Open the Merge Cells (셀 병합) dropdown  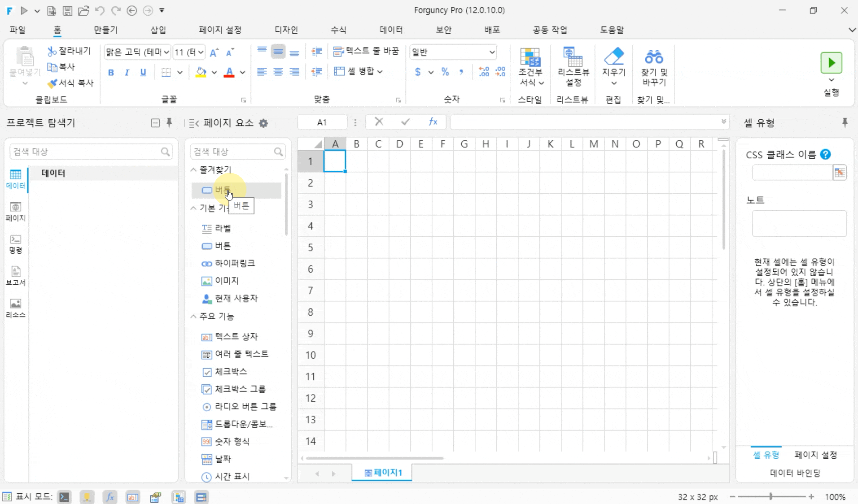pos(380,71)
